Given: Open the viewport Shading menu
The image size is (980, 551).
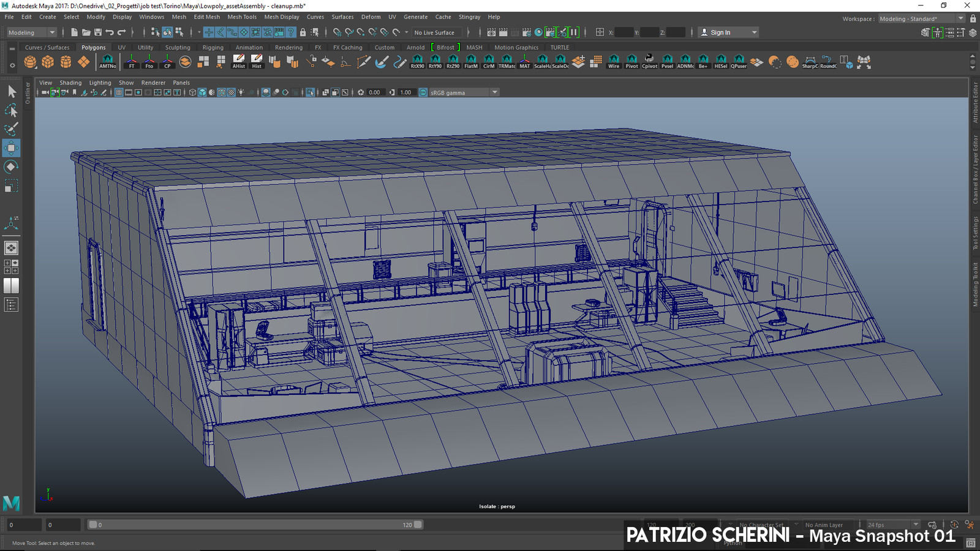Looking at the screenshot, I should click(x=70, y=83).
